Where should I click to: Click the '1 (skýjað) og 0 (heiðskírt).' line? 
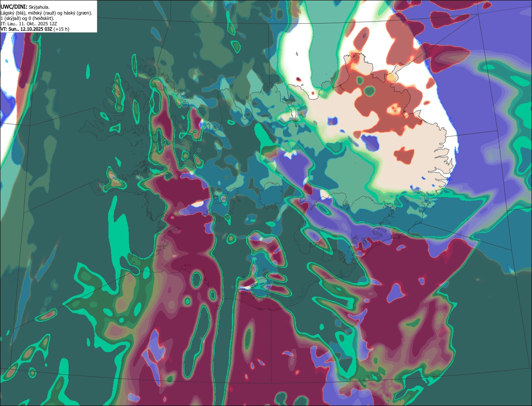(x=27, y=19)
